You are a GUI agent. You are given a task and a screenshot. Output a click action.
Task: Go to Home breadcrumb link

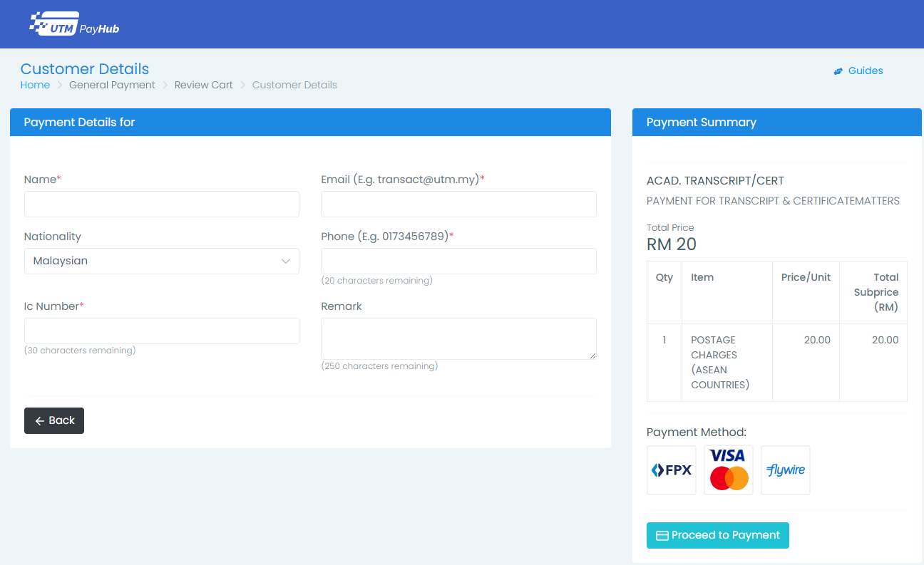35,85
